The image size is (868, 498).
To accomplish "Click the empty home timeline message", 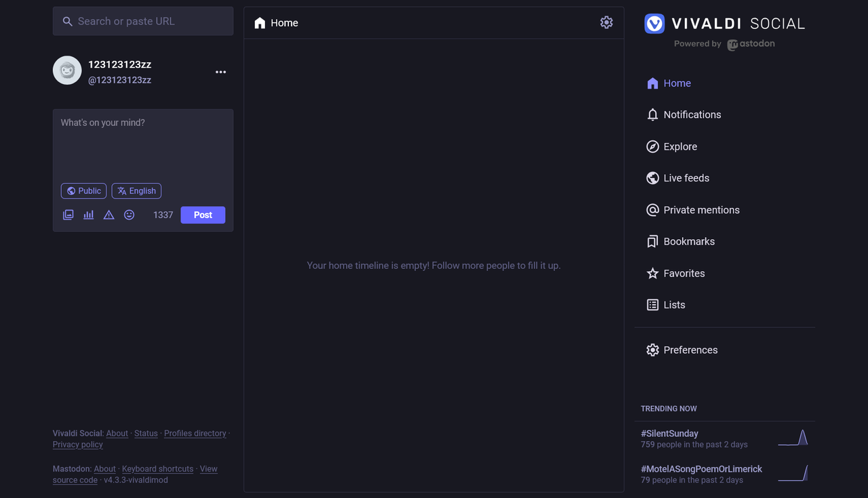I will tap(434, 266).
